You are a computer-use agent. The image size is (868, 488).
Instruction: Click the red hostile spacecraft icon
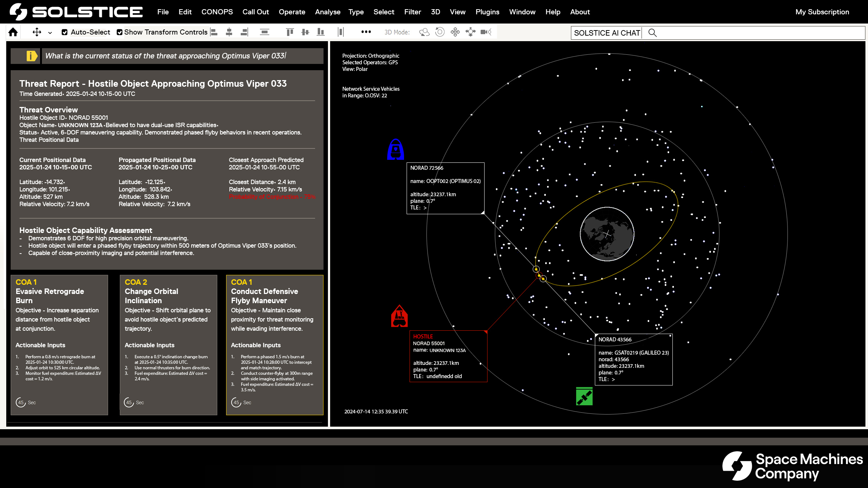(399, 316)
